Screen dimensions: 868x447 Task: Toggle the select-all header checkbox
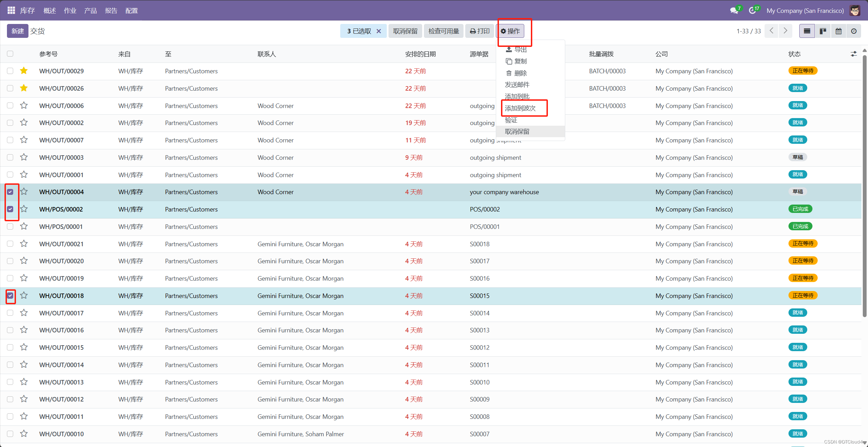click(10, 54)
